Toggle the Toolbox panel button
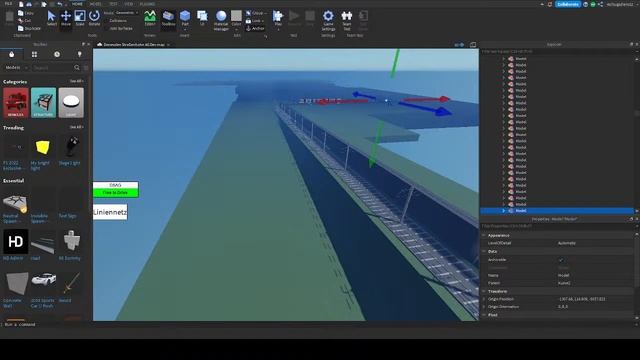Viewport: 640px width, 360px height. click(168, 18)
